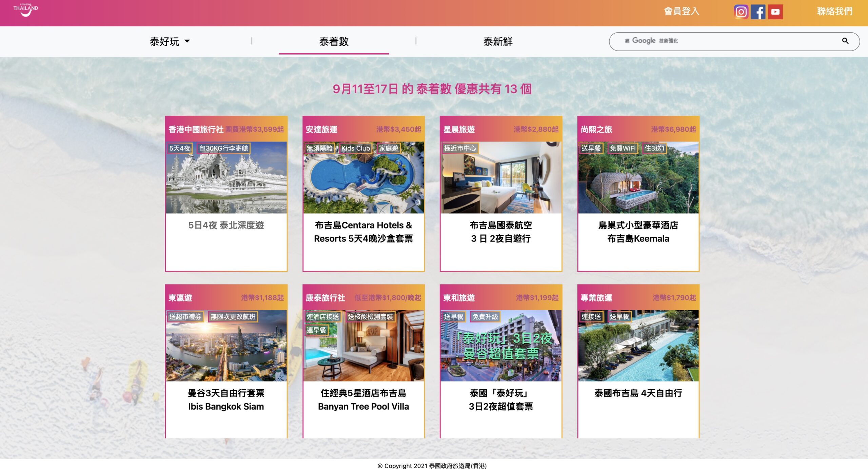Switch to the 泰着數 tab

[x=334, y=41]
